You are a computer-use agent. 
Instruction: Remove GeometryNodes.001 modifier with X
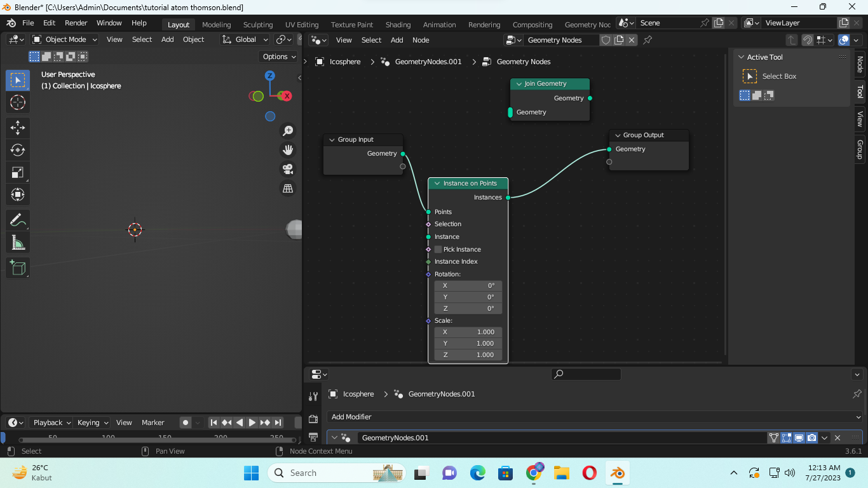tap(837, 438)
